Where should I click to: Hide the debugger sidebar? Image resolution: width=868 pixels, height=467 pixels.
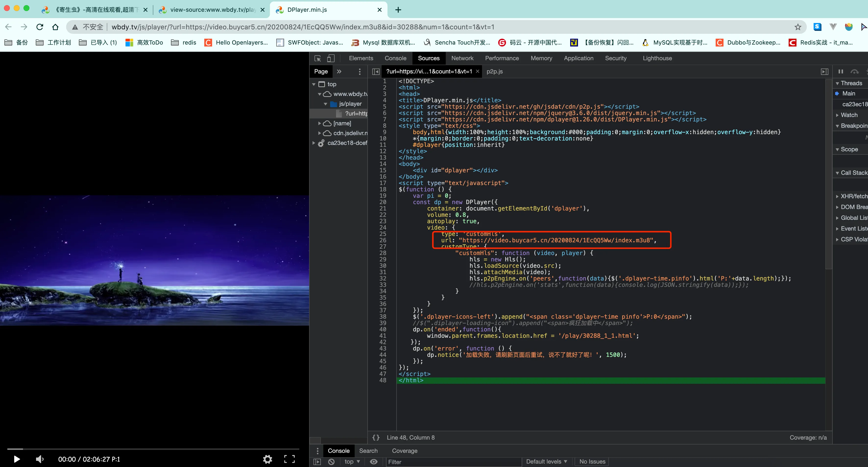[824, 71]
